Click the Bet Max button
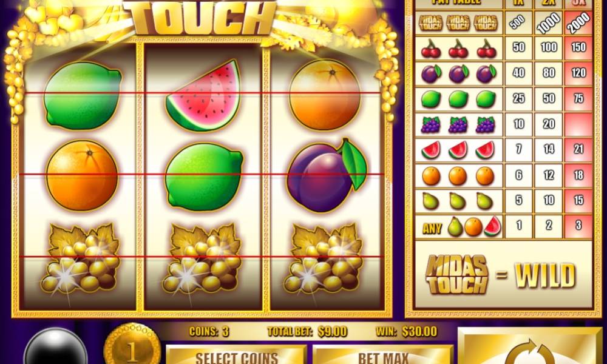Screen dimensions: 607x364 pyautogui.click(x=382, y=355)
